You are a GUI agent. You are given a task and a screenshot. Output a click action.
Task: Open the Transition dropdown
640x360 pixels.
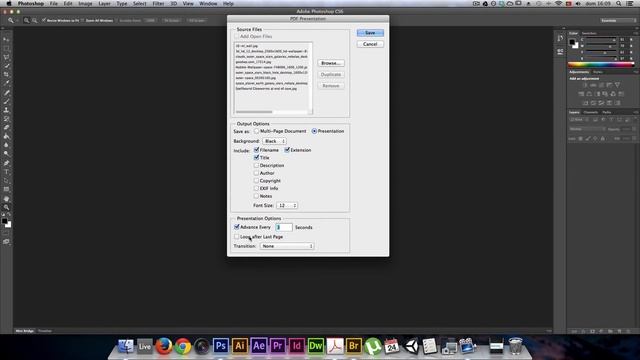287,246
